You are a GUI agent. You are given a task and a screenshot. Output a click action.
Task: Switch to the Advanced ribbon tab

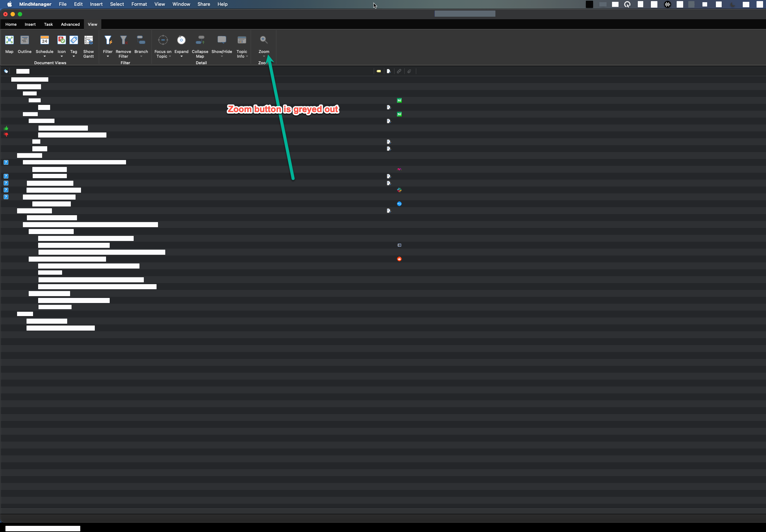click(x=70, y=24)
